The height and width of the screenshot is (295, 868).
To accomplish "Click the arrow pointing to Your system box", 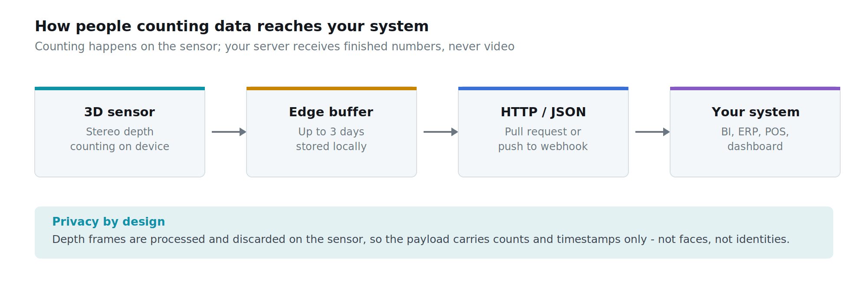I will pos(653,132).
